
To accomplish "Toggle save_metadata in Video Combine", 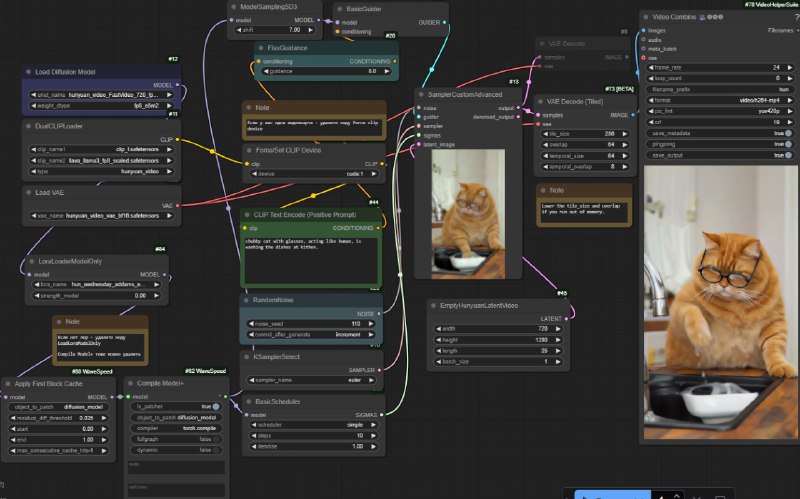I will pyautogui.click(x=789, y=133).
